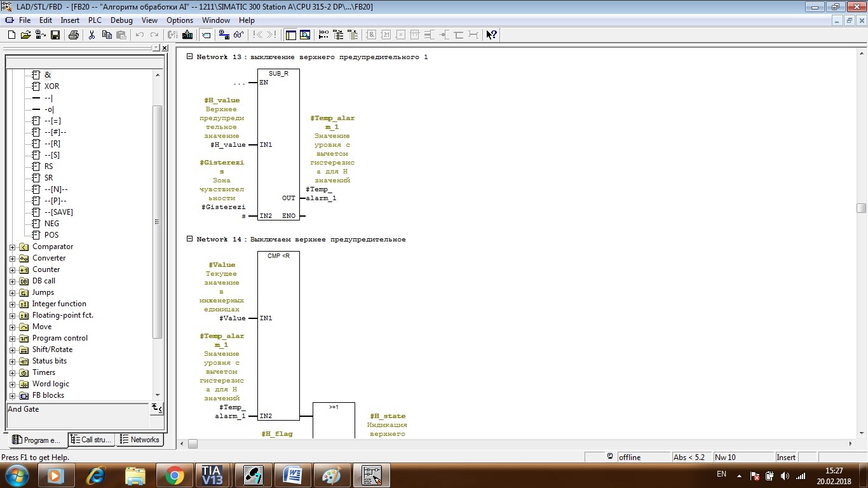This screenshot has height=488, width=868.
Task: Switch to the Networks tab
Action: tap(140, 439)
